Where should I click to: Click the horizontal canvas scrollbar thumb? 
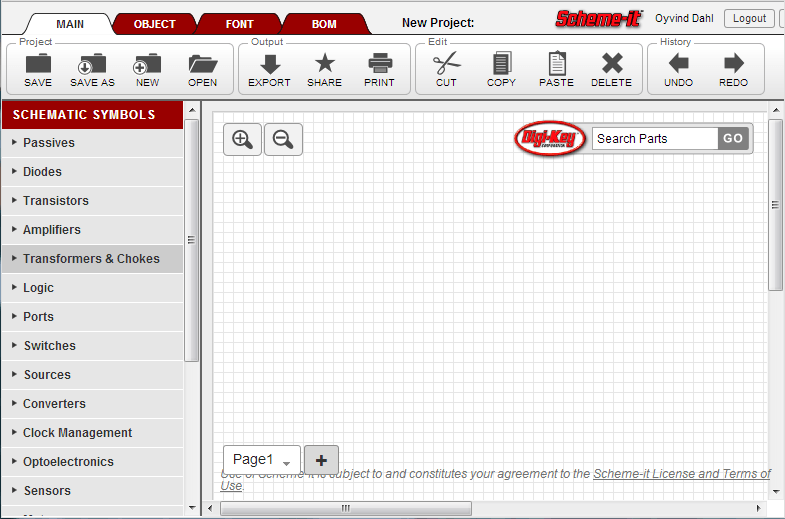click(345, 509)
